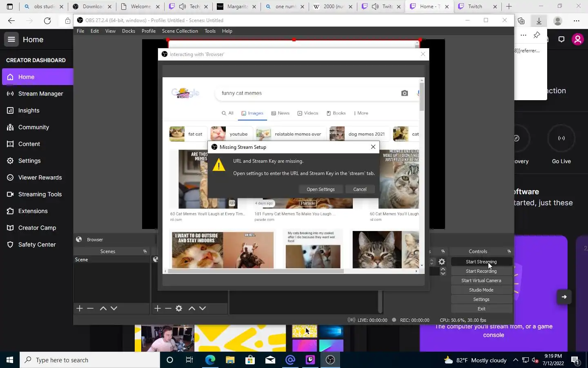Reload the browser page
Viewport: 588px width, 368px height.
pyautogui.click(x=47, y=21)
